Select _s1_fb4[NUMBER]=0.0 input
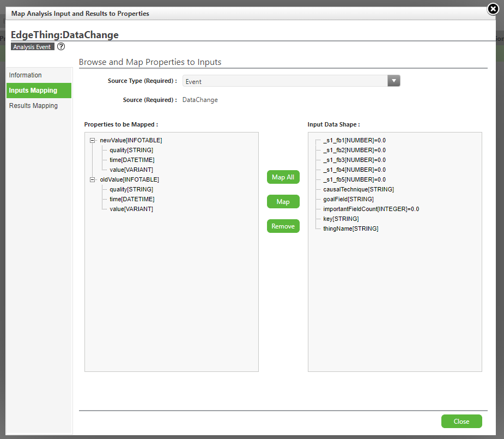 pos(354,170)
